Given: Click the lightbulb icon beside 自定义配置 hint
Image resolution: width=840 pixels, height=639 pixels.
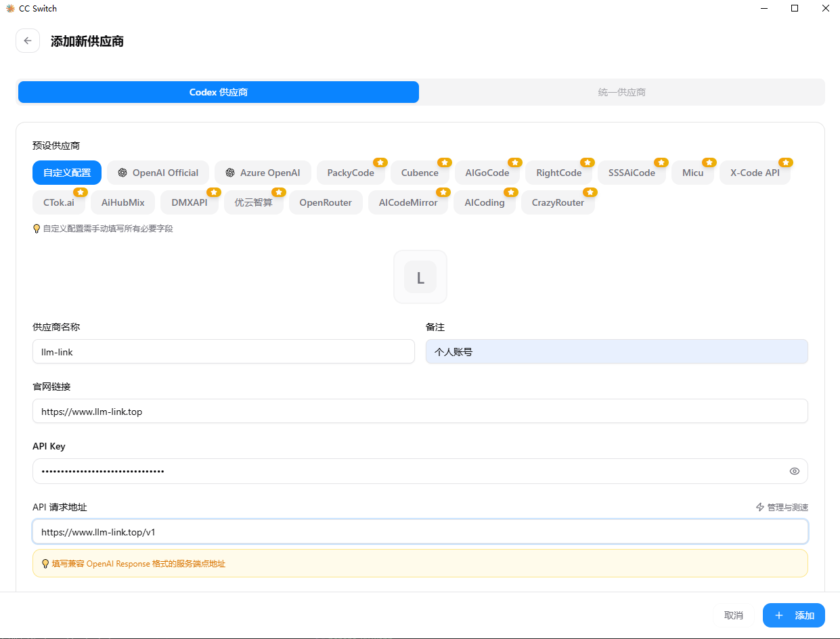Looking at the screenshot, I should (x=37, y=229).
